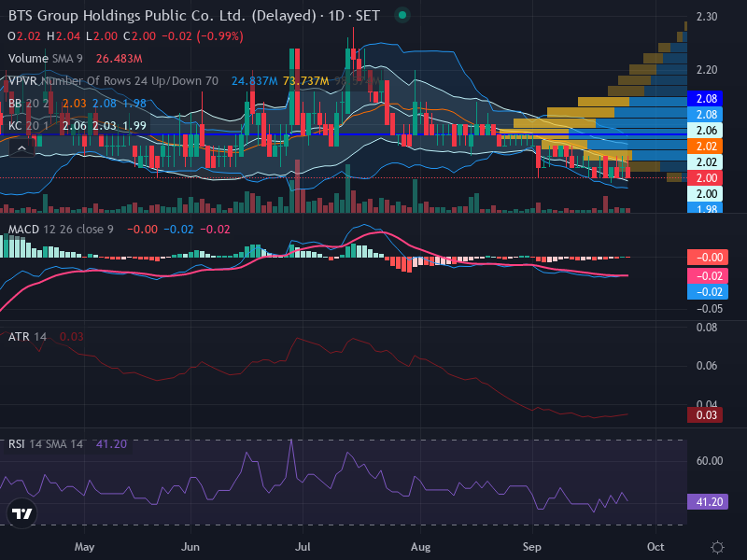Click the Oct label on time axis
Screen dimensions: 747x560
[x=655, y=547]
